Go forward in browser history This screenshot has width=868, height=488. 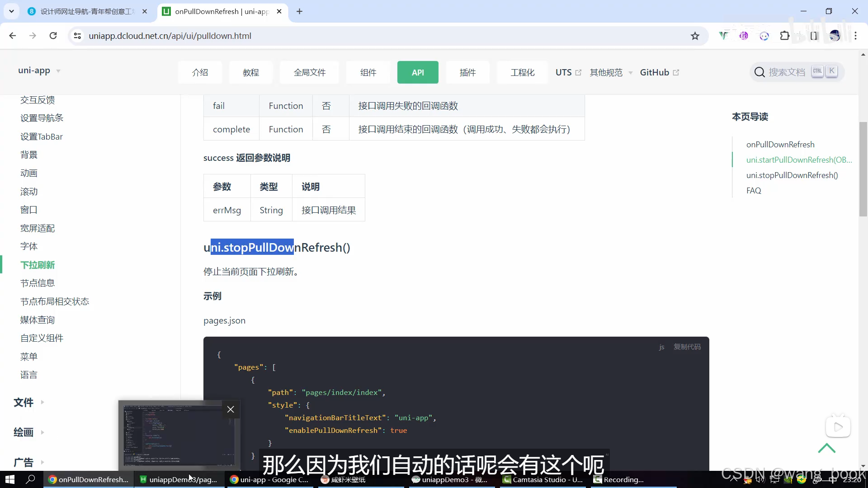[x=33, y=36]
